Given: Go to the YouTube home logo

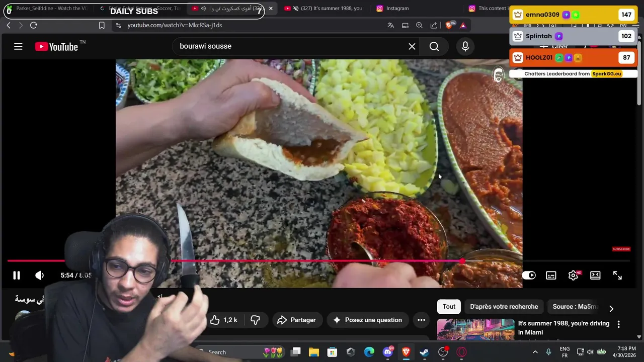Looking at the screenshot, I should coord(56,47).
